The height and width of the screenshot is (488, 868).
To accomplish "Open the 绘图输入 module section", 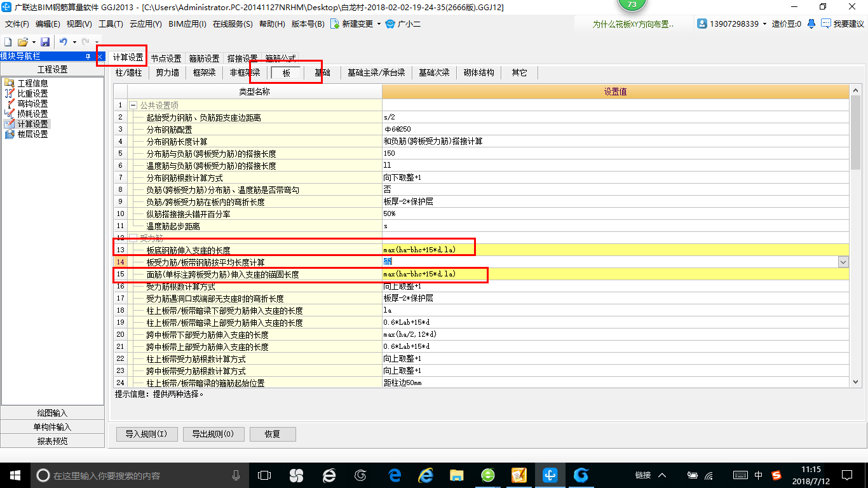I will pyautogui.click(x=52, y=413).
